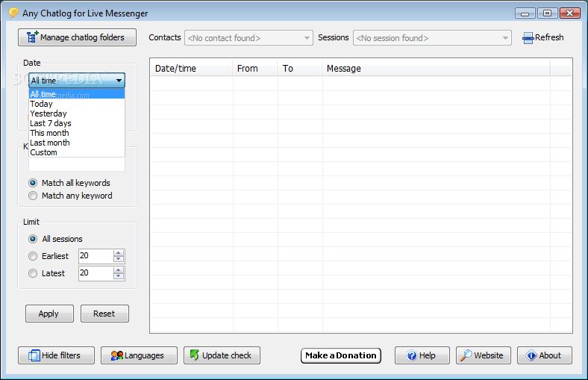
Task: Click the Earliest count number field
Action: click(96, 256)
